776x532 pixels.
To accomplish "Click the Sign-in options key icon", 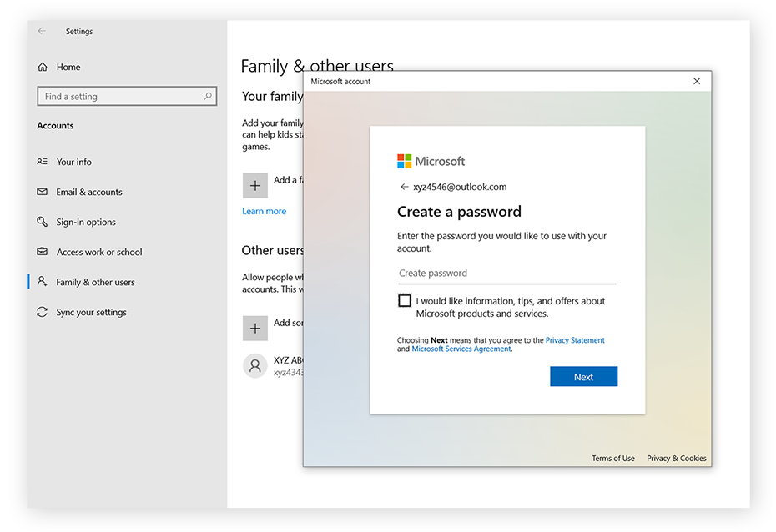I will coord(42,222).
